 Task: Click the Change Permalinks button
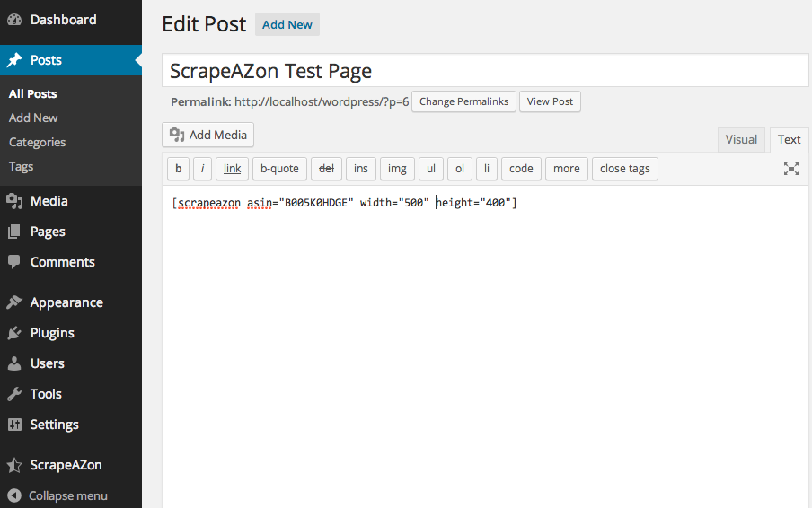coord(463,101)
